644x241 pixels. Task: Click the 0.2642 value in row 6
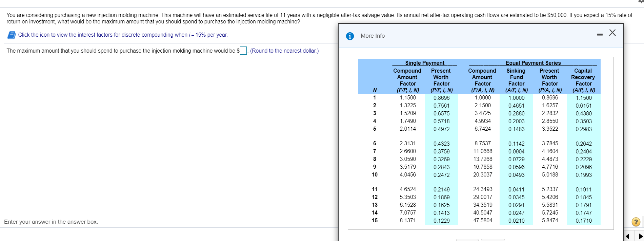click(584, 144)
